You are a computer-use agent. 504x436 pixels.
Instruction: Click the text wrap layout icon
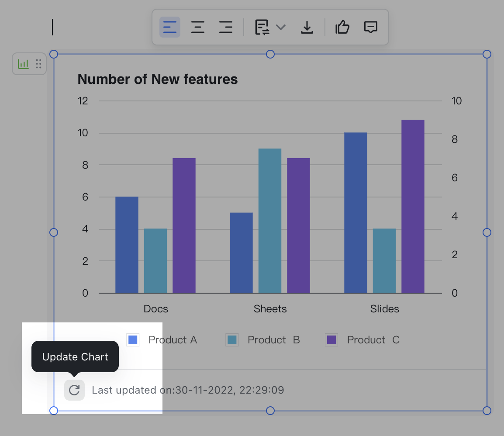point(262,28)
